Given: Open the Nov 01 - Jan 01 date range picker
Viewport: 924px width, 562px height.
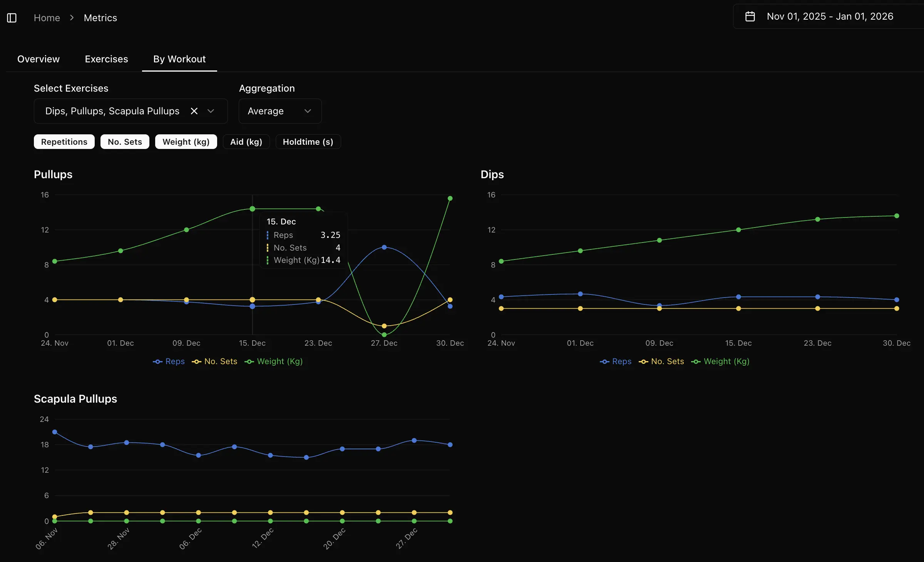Looking at the screenshot, I should click(x=830, y=16).
